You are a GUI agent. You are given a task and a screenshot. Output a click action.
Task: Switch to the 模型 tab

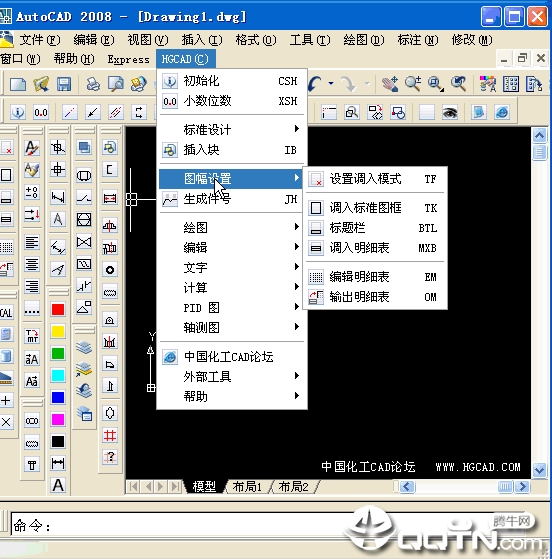pos(204,486)
